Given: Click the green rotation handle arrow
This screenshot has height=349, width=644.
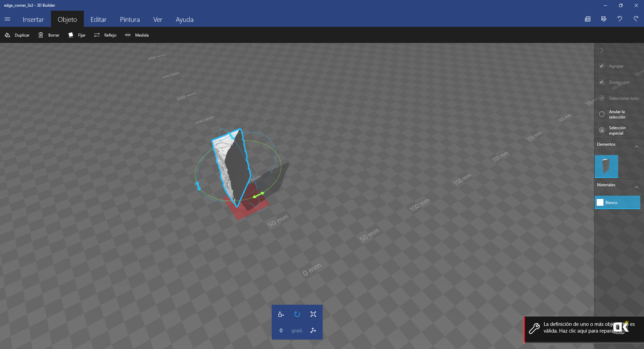Looking at the screenshot, I should point(258,195).
